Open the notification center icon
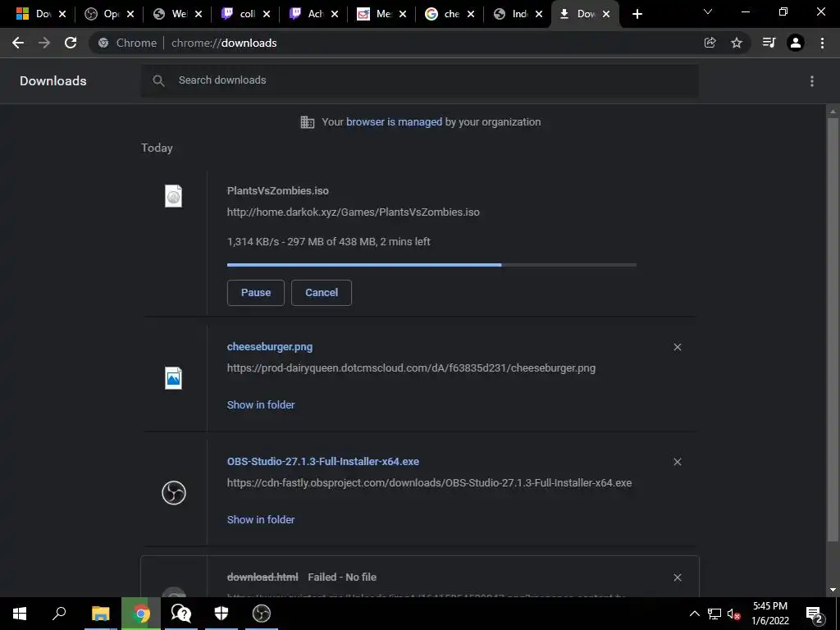 pyautogui.click(x=815, y=614)
